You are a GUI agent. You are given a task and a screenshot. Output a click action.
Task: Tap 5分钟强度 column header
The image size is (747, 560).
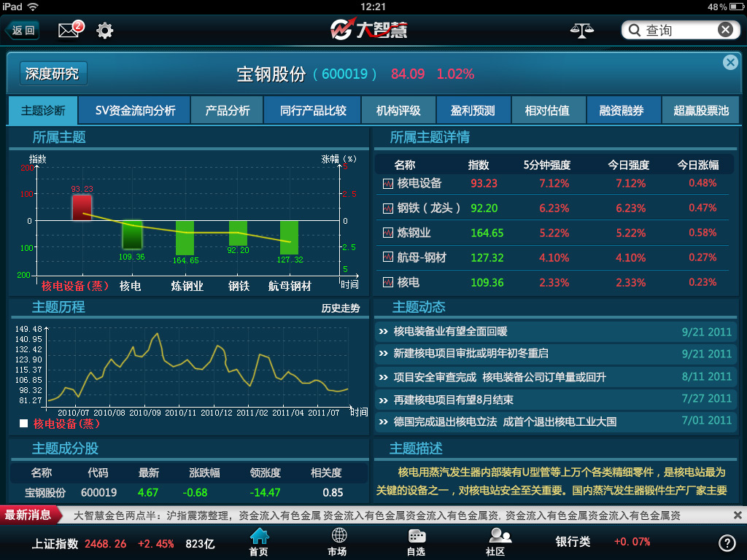pos(547,166)
